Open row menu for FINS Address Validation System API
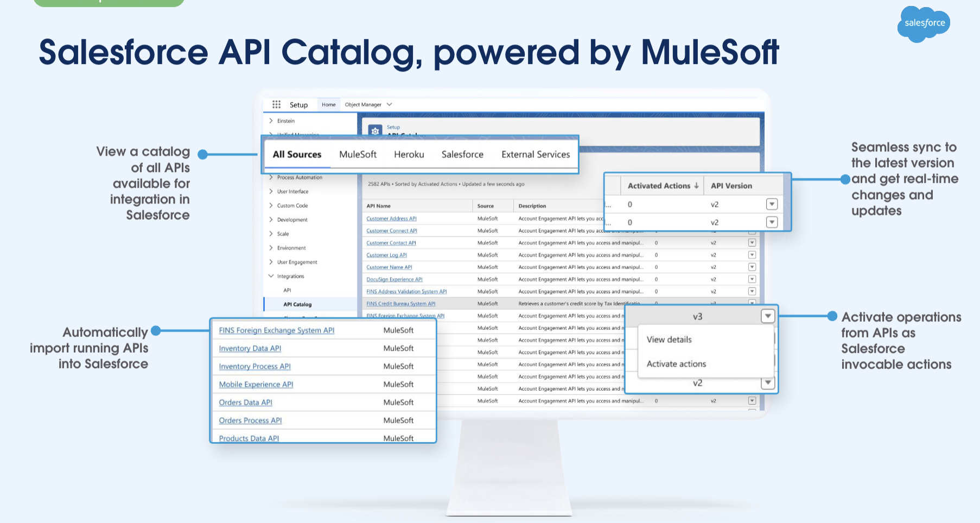The height and width of the screenshot is (523, 980). tap(752, 291)
